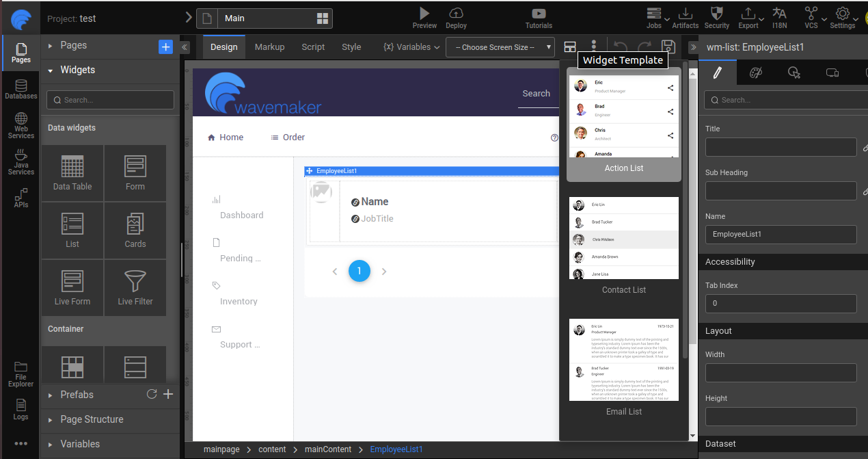Click the Deploy cloud icon
Screen dimensions: 868x459
456,14
